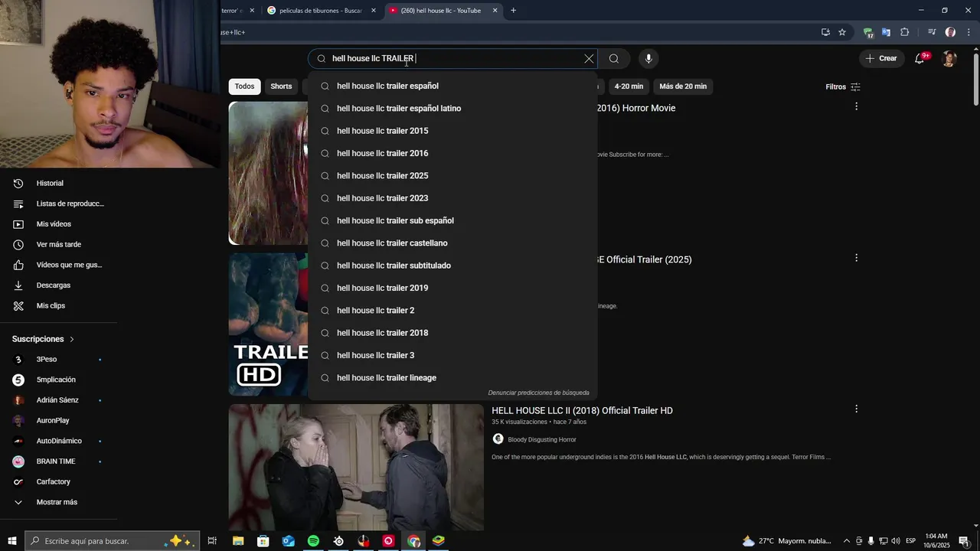Choose suggestion hell house llc trailer 2019
Screen dimensions: 980x551
[x=452, y=288]
